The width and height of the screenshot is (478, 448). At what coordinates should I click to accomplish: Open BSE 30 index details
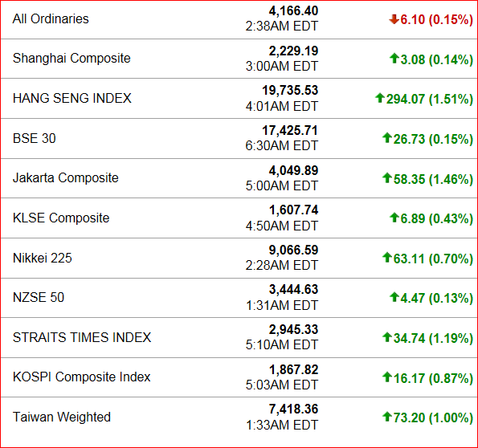point(34,138)
